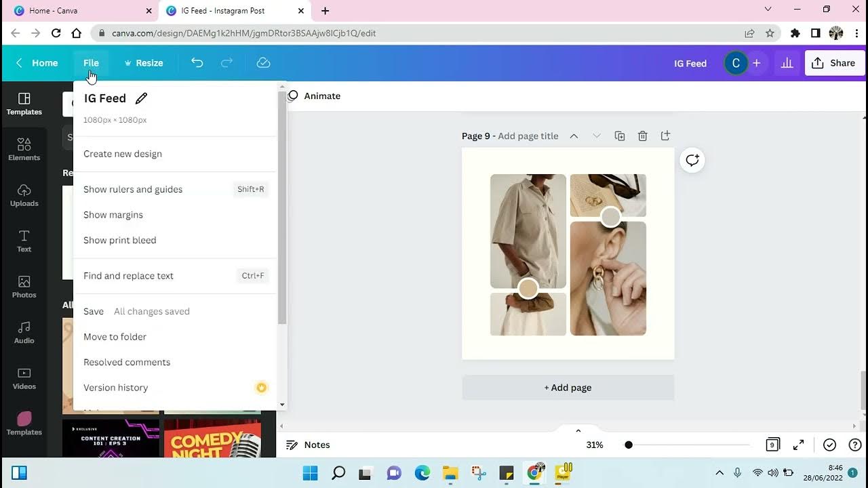
Task: Open the Chrome tab search dropdown arrow
Action: (768, 9)
